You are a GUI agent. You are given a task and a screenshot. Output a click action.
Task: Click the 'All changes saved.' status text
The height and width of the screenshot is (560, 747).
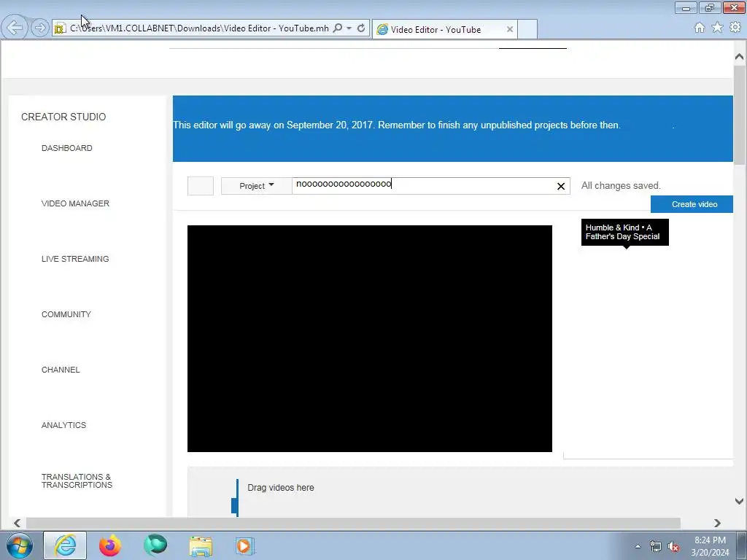point(621,186)
